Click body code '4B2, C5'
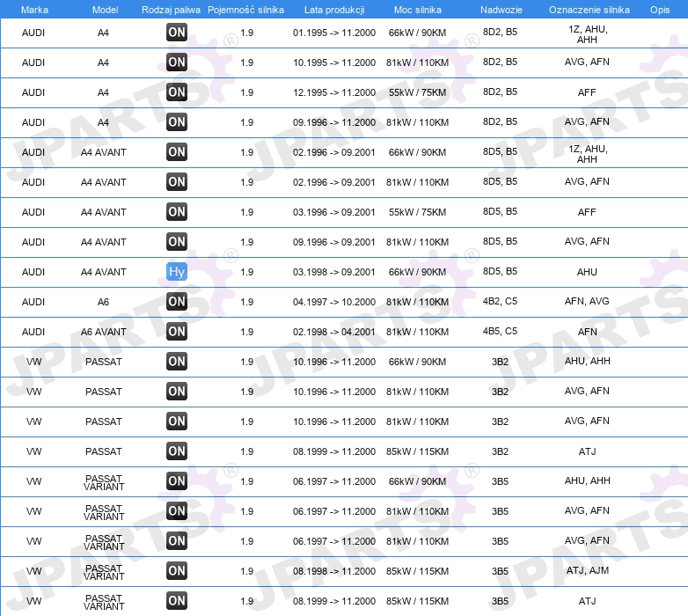The height and width of the screenshot is (616, 688). coord(501,301)
